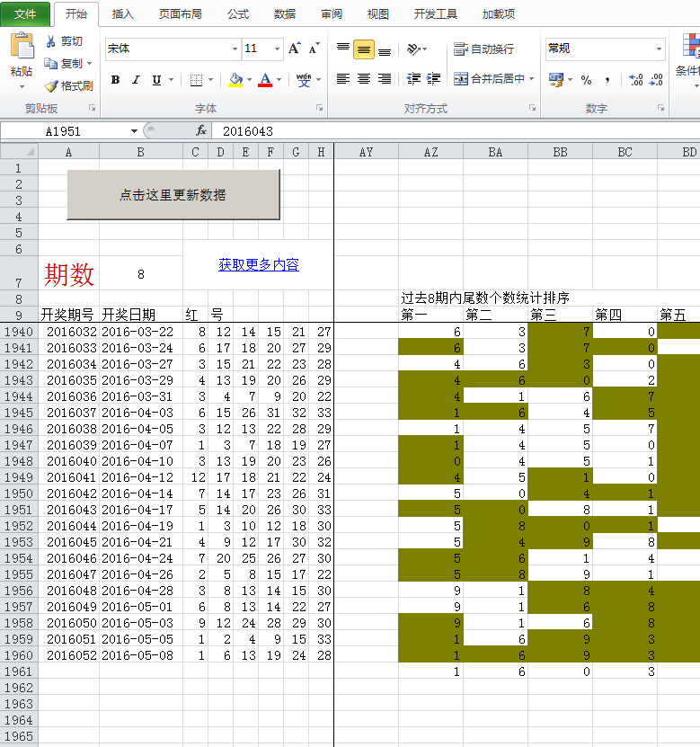
Task: Toggle italic formatting
Action: 136,80
